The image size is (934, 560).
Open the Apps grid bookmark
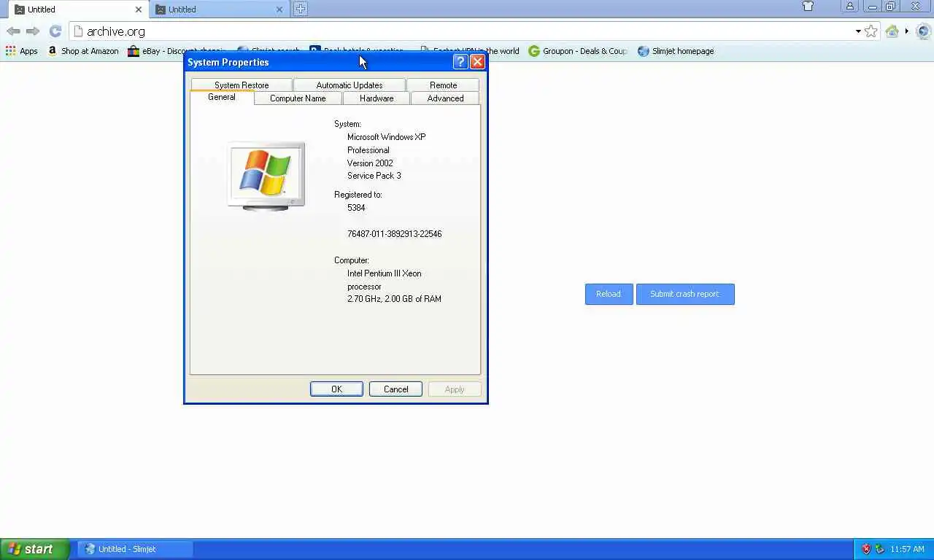click(22, 51)
